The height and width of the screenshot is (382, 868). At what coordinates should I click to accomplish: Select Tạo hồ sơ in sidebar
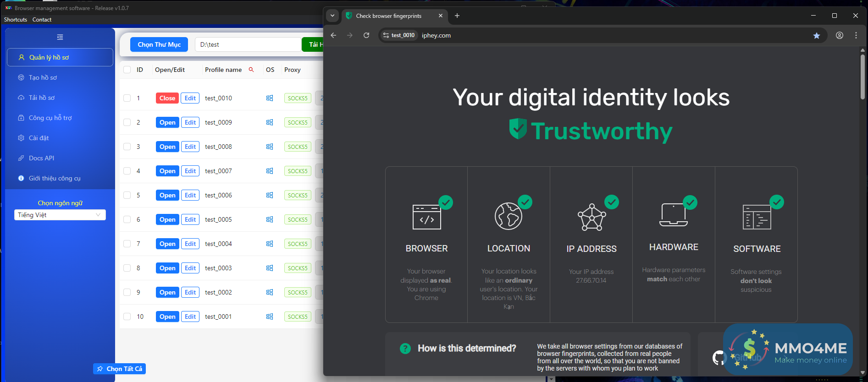point(43,77)
